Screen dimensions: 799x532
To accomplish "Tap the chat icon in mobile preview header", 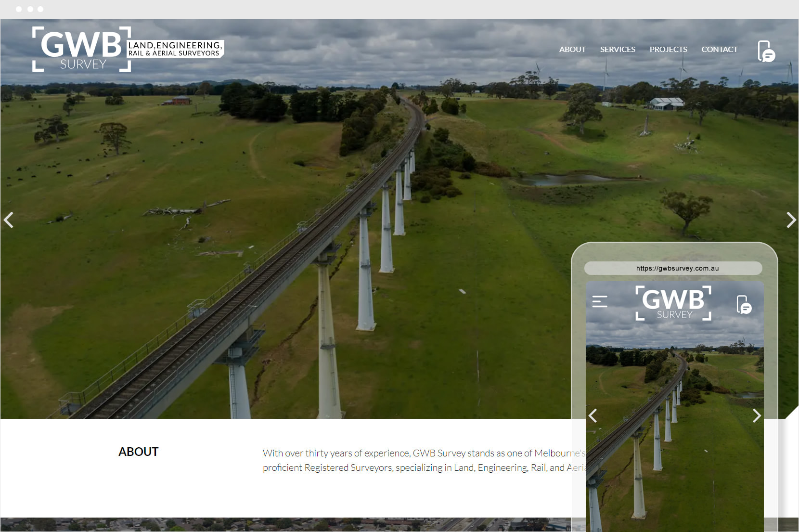I will [744, 305].
